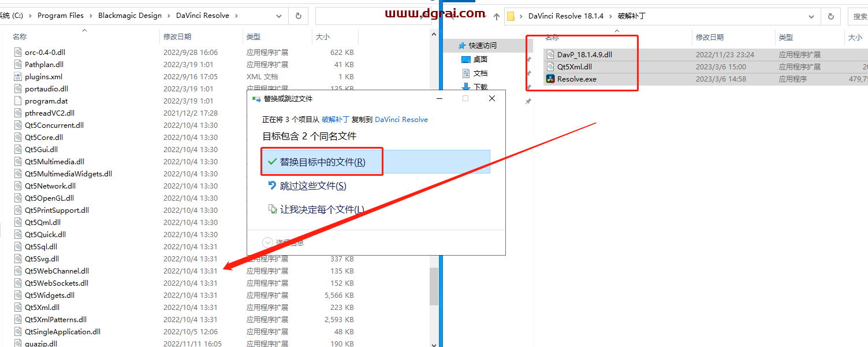Navigate to Program Files breadcrumb
Image resolution: width=868 pixels, height=347 pixels.
pos(61,16)
